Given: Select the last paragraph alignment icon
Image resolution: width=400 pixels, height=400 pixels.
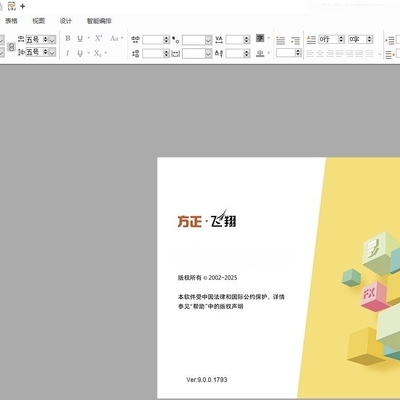Looking at the screenshot, I should (369, 53).
